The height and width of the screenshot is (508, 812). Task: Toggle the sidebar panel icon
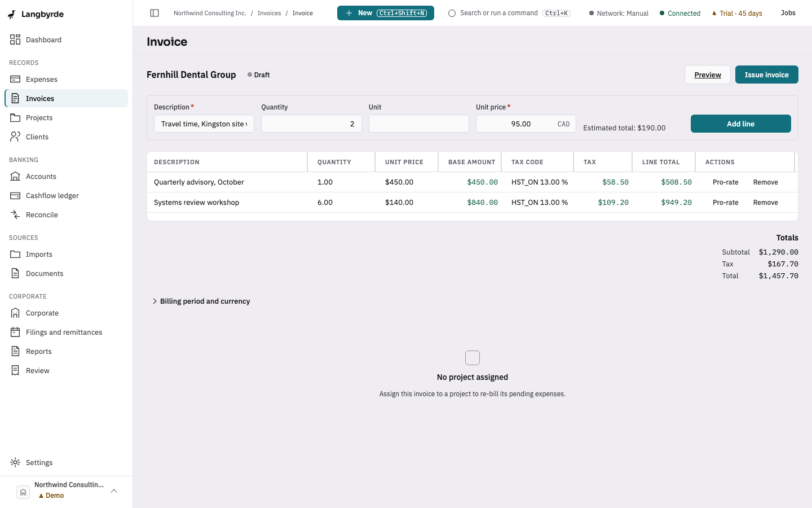point(155,13)
